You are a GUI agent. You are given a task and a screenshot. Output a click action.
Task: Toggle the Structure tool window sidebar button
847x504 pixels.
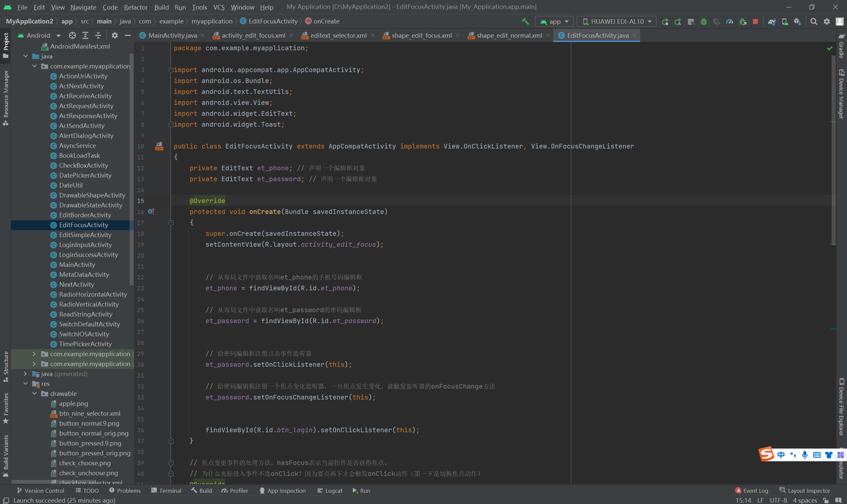point(5,366)
